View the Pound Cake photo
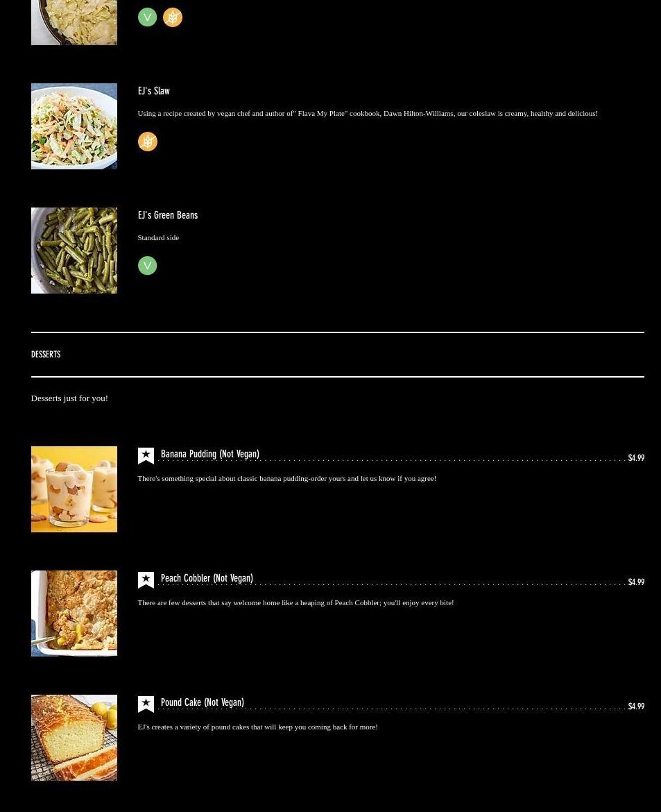Screen dimensions: 661x812 [x=74, y=738]
